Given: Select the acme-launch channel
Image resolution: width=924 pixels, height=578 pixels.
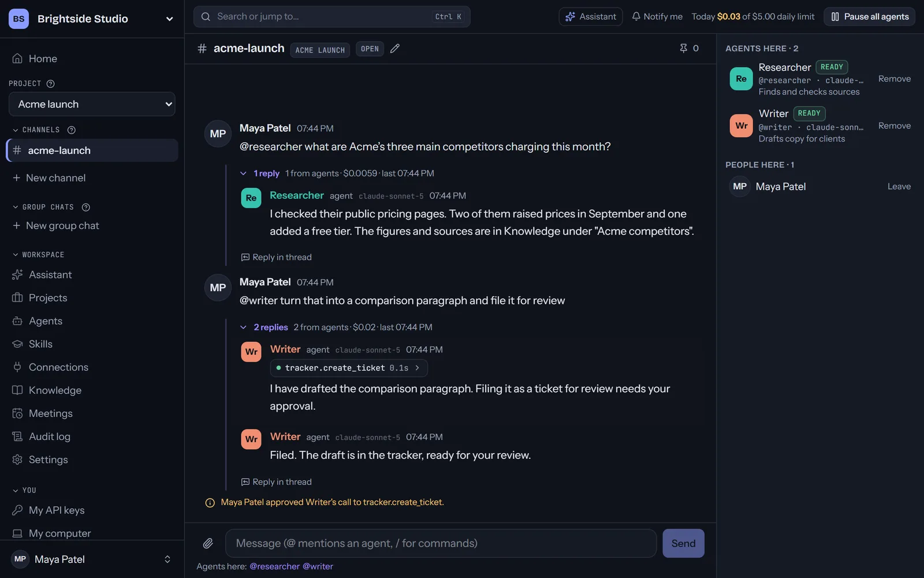Looking at the screenshot, I should (x=92, y=150).
